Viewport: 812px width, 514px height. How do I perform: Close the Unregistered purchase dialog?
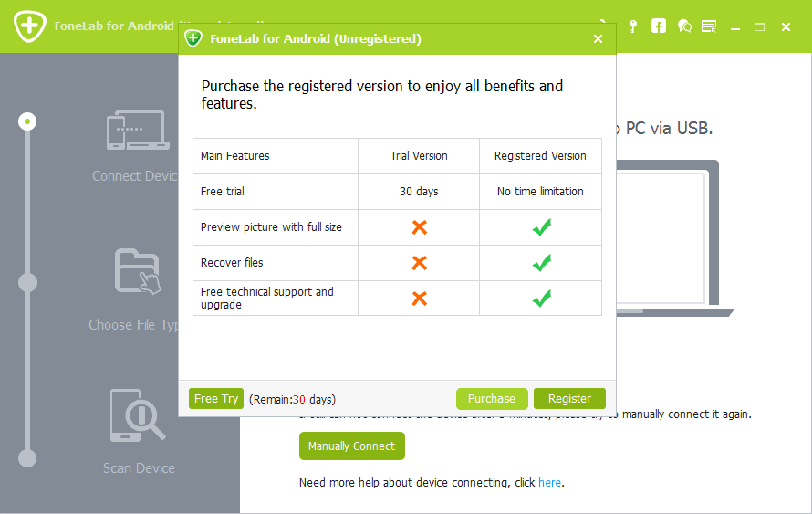pyautogui.click(x=598, y=38)
